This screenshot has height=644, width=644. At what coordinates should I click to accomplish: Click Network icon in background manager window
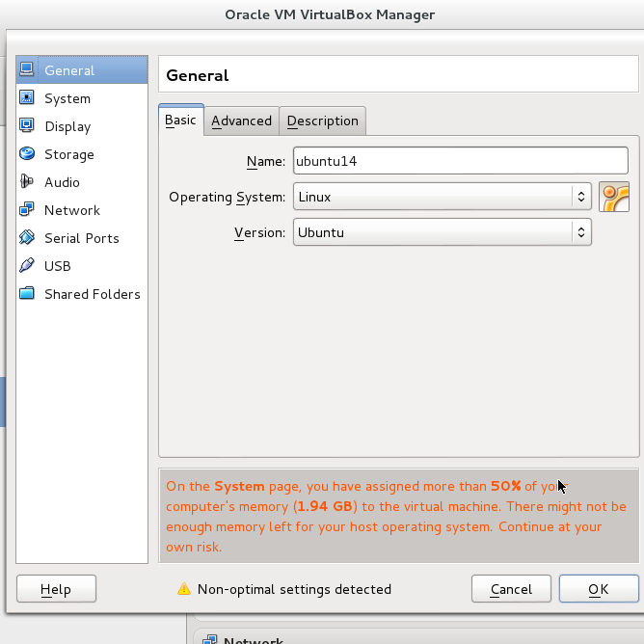coord(210,639)
